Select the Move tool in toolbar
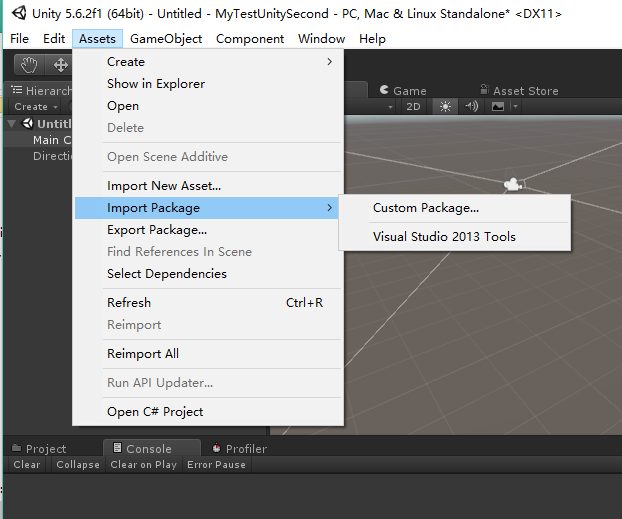622x519 pixels. click(x=60, y=65)
